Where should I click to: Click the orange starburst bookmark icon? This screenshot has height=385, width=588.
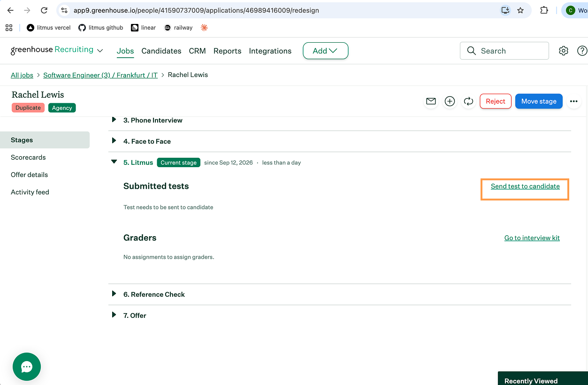pos(204,28)
